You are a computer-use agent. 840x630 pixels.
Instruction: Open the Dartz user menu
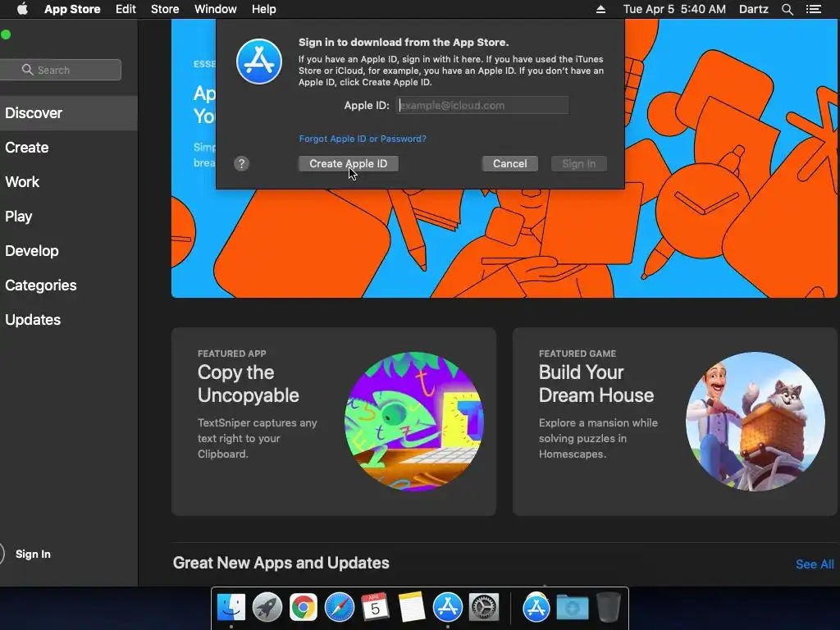pos(753,9)
